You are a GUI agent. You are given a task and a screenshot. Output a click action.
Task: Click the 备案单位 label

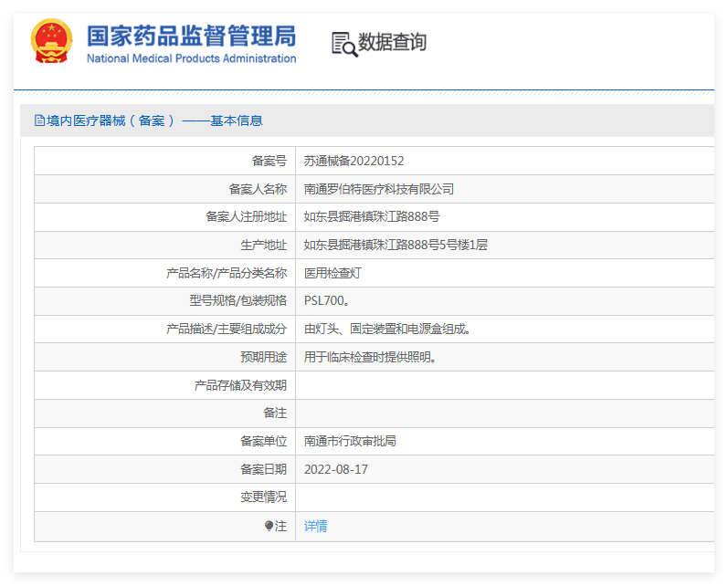tap(263, 441)
